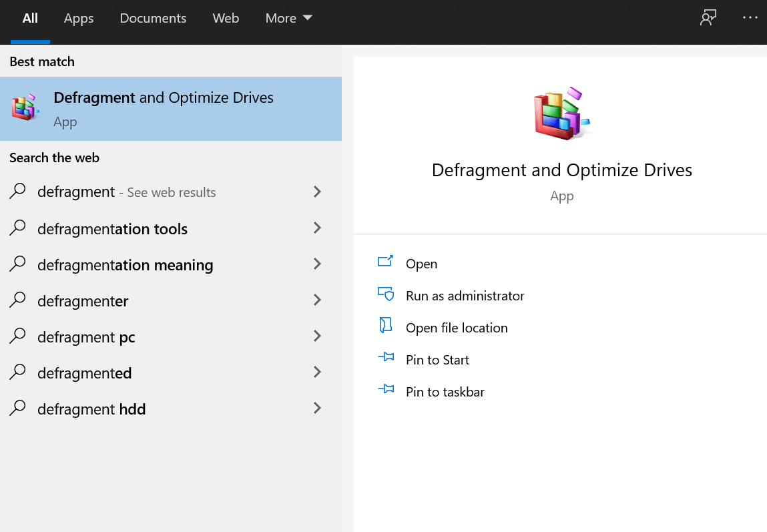Click the shield icon beside Run as administrator
Screen dimensions: 767x532
tap(386, 294)
